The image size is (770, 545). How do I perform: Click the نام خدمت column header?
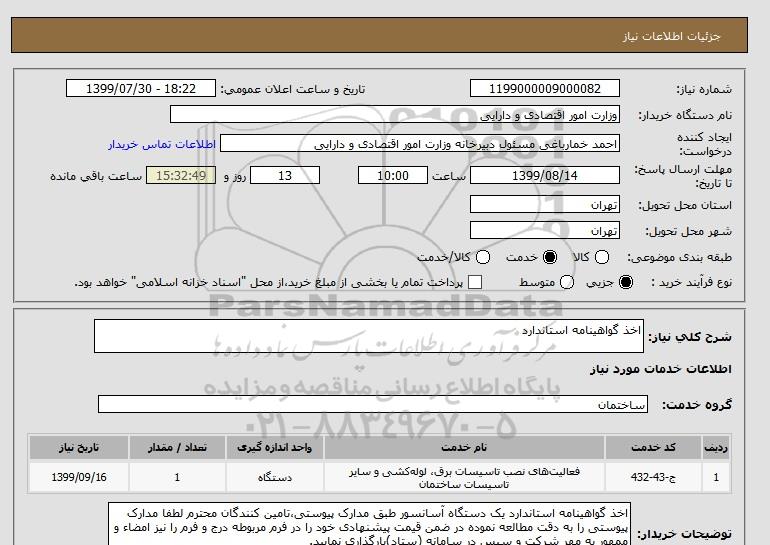tap(464, 447)
